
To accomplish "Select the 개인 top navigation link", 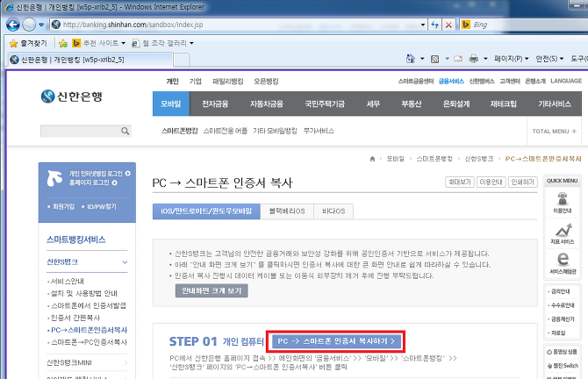I will 173,82.
